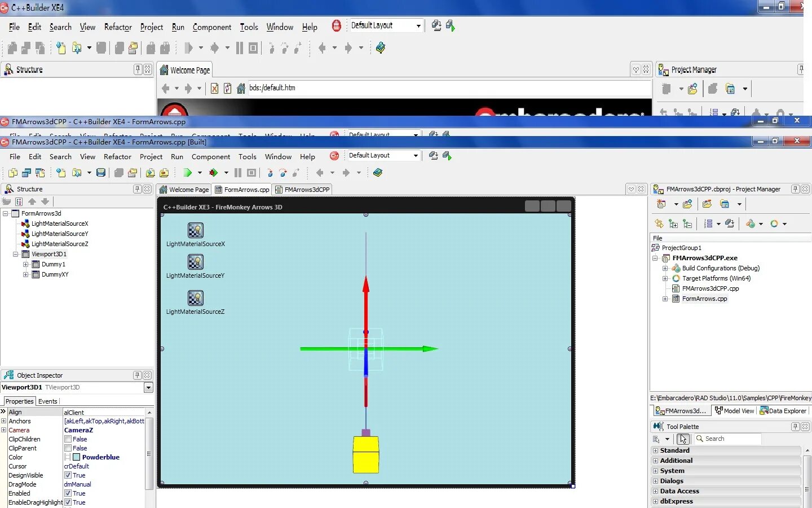The image size is (812, 508).
Task: Click the Help book icon in the front toolbar
Action: tap(378, 173)
